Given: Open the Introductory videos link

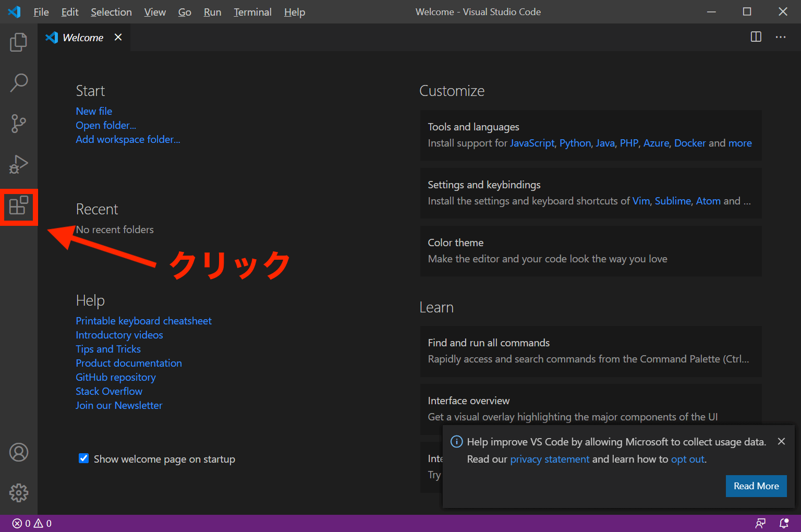Looking at the screenshot, I should [119, 335].
